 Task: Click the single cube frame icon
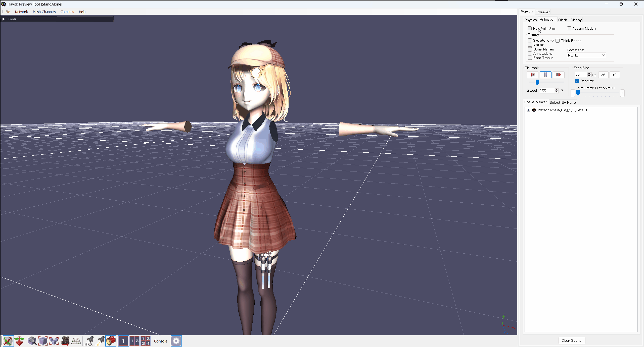[x=43, y=341]
